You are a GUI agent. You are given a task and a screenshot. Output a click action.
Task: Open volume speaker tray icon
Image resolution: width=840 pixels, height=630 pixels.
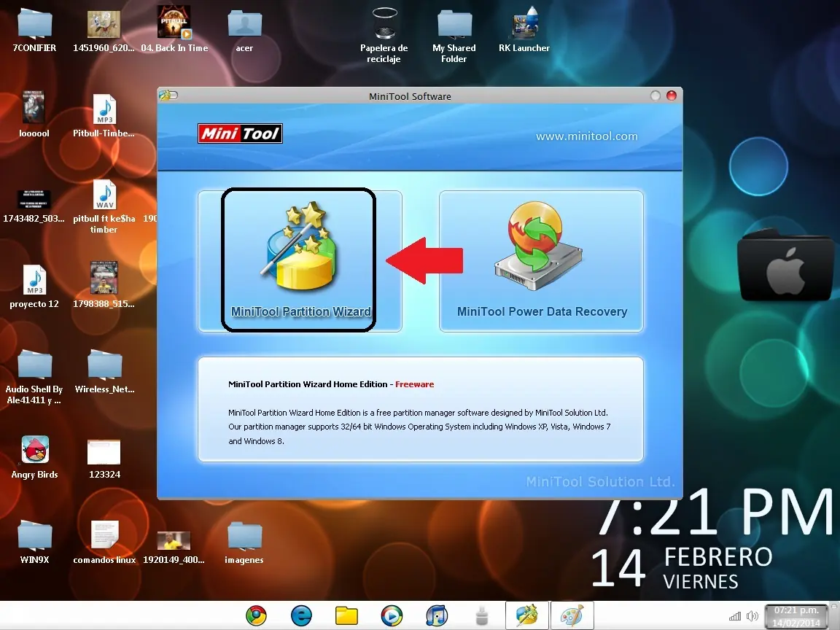(752, 616)
